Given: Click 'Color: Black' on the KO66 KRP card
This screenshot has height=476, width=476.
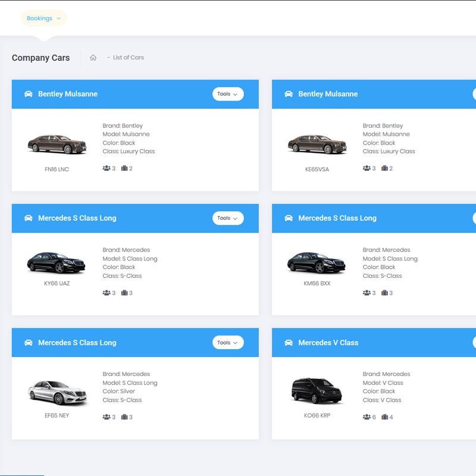Looking at the screenshot, I should [x=379, y=392].
